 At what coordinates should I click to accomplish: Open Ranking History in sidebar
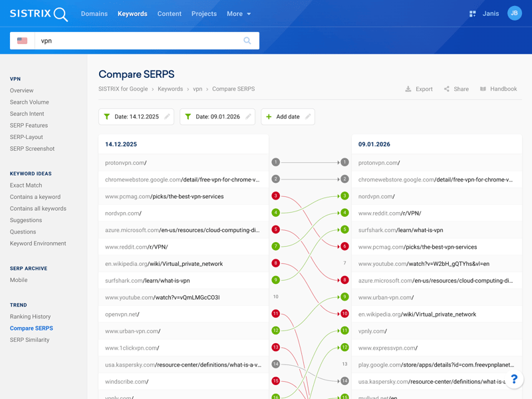(x=31, y=317)
